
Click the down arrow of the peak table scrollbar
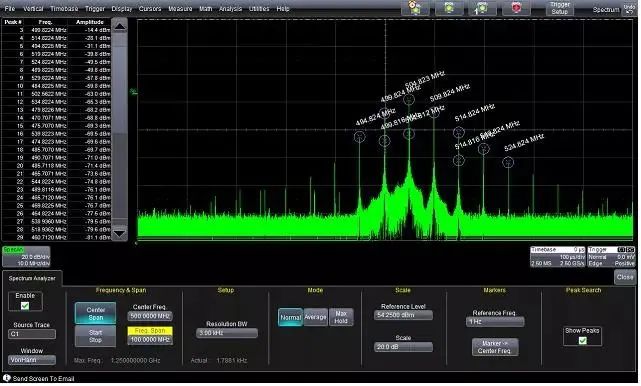[x=120, y=233]
